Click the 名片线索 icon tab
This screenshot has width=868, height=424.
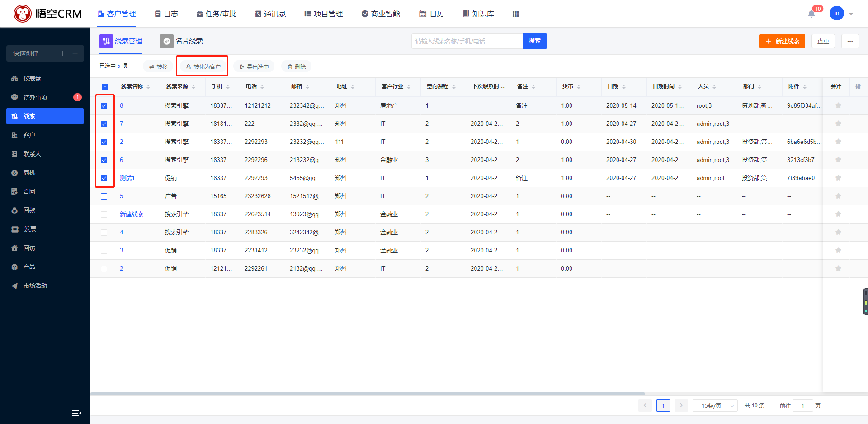click(167, 41)
